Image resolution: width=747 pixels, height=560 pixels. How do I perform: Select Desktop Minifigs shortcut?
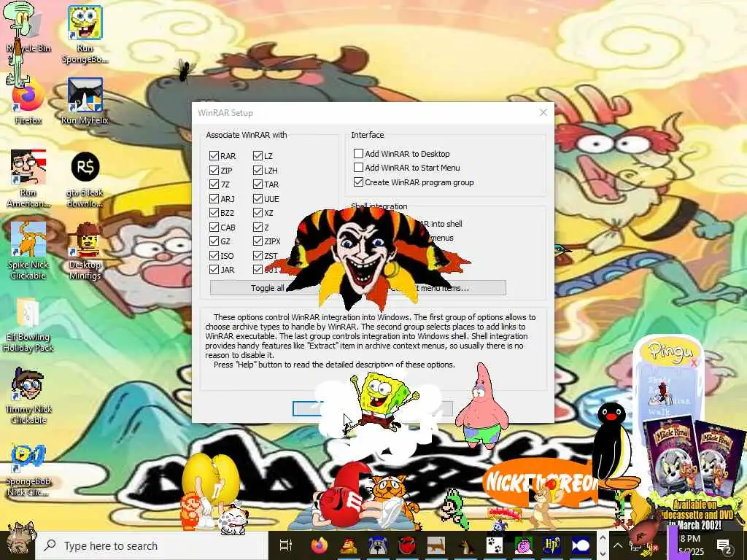tap(85, 251)
